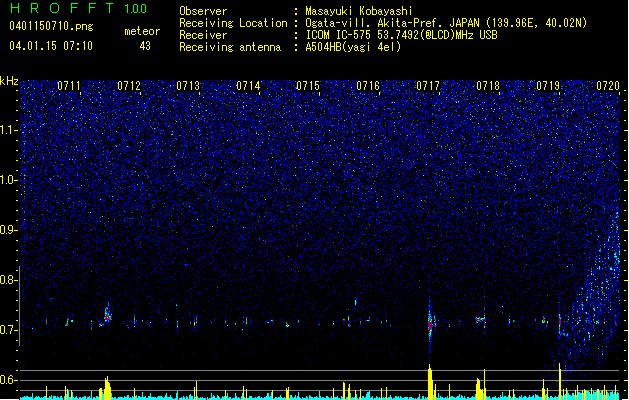
Task: Click the A504HB(yagi 4el) antenna text
Action: click(353, 47)
